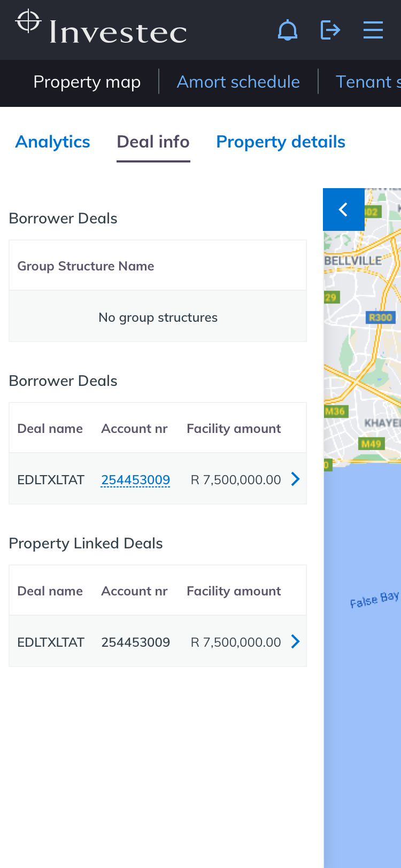Go to Property map section
Image resolution: width=401 pixels, height=868 pixels.
[x=87, y=82]
